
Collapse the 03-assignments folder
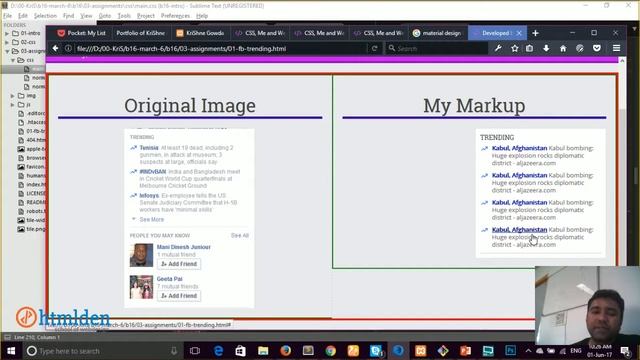[x=7, y=51]
